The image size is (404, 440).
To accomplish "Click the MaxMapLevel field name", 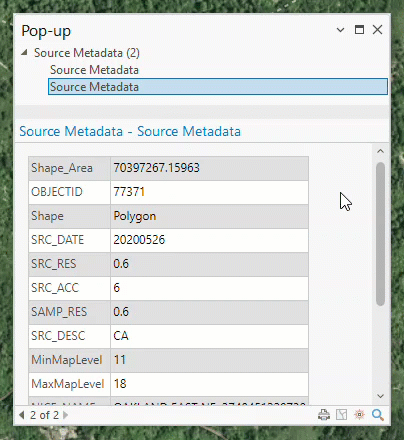I will tap(68, 384).
